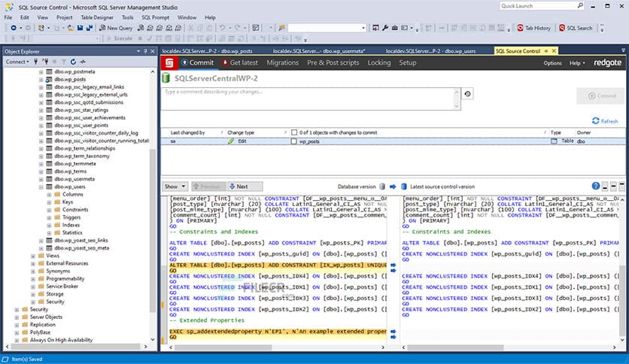Click the left diff pane horizontal scrollbar
The width and height of the screenshot is (629, 364).
[277, 347]
